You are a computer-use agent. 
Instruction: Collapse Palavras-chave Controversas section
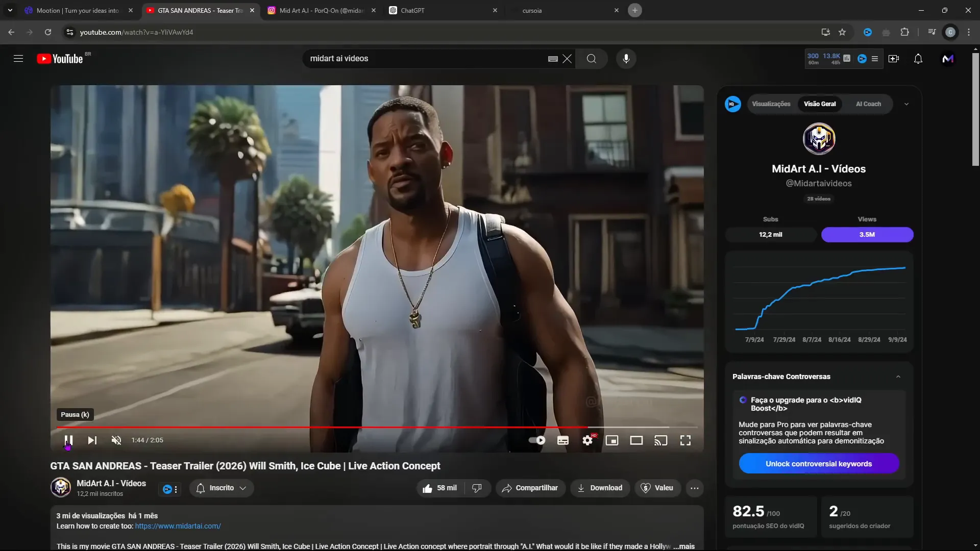(898, 377)
